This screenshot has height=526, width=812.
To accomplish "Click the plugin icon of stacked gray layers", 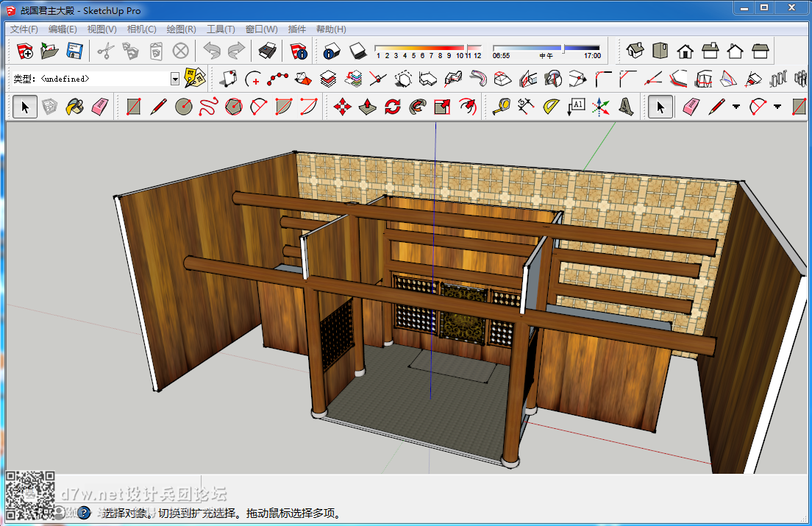I will coord(328,79).
